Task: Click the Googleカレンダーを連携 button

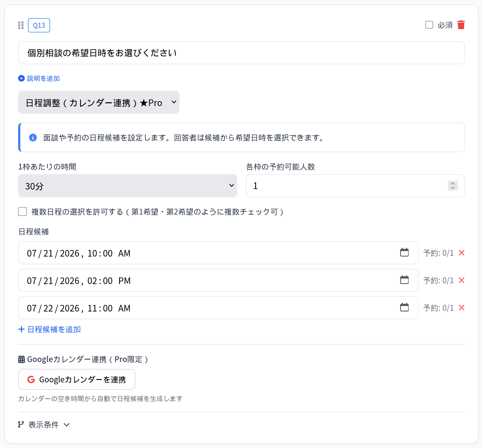Action: [x=77, y=379]
